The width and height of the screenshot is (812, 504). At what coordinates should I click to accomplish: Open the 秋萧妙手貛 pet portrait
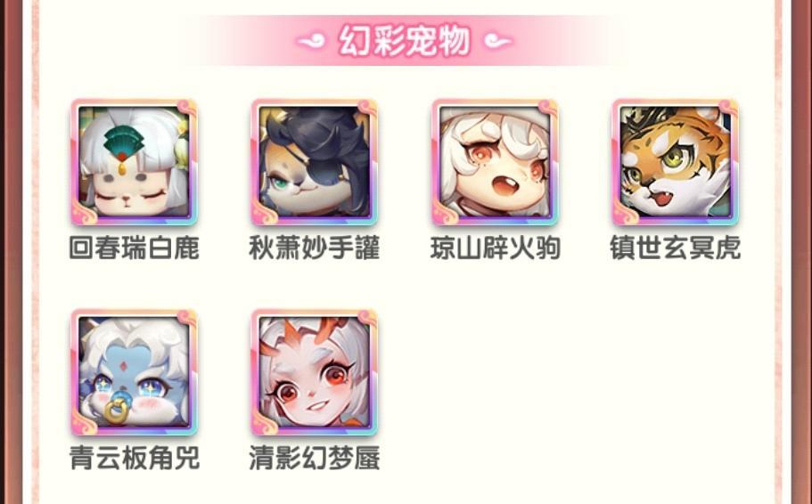pyautogui.click(x=315, y=162)
